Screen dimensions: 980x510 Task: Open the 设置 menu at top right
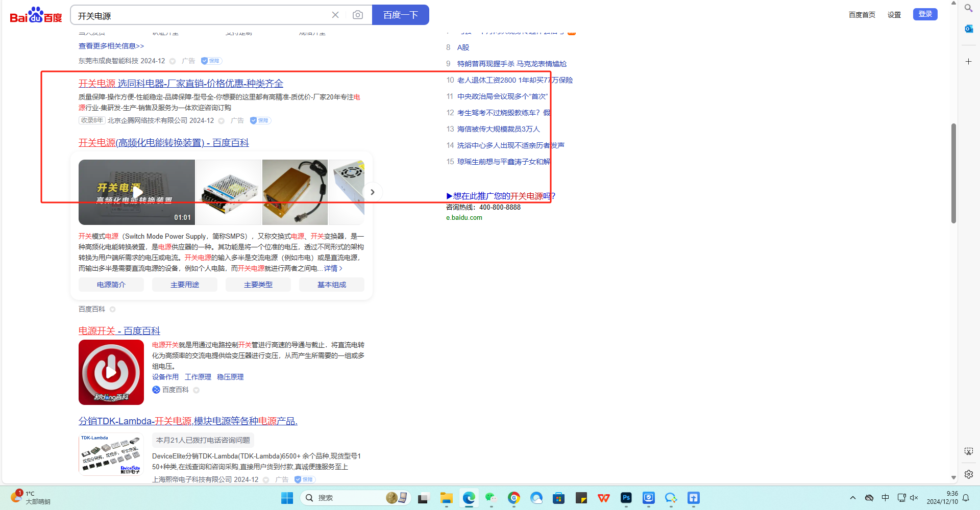[x=894, y=15]
